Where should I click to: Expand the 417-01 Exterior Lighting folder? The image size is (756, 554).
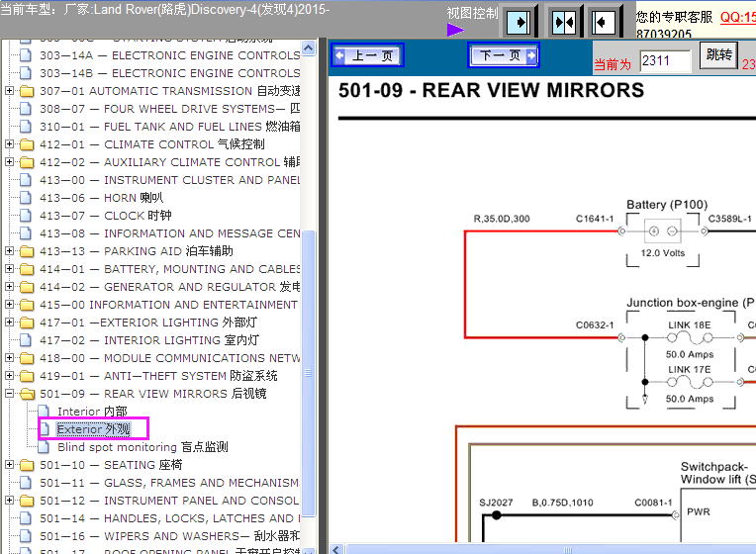click(x=9, y=323)
